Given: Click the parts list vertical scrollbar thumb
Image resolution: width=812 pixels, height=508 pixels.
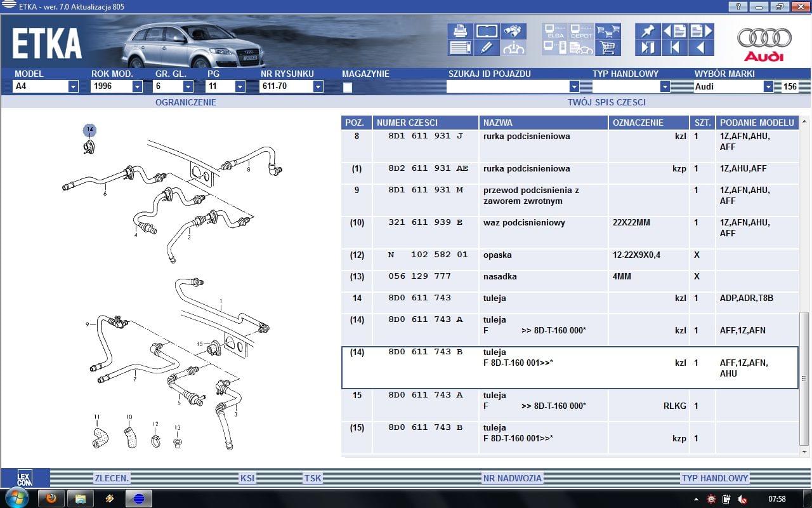Looking at the screenshot, I should tap(804, 378).
